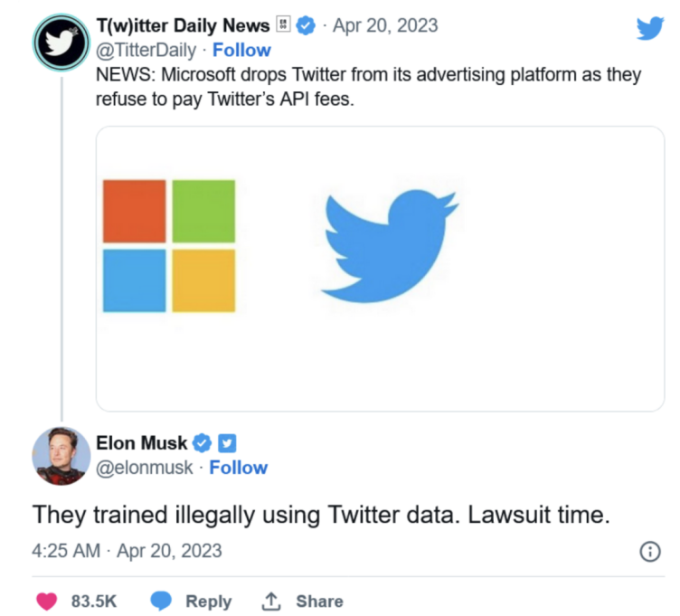
Task: Like the tweet with the pink heart icon
Action: [47, 602]
